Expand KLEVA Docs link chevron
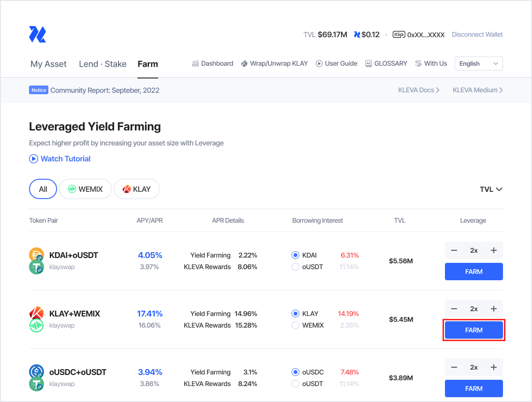532x402 pixels. (437, 90)
